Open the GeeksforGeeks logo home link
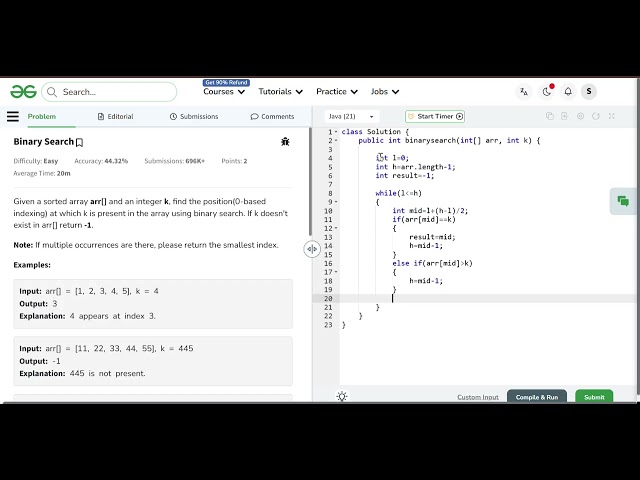This screenshot has width=640, height=480. (23, 92)
